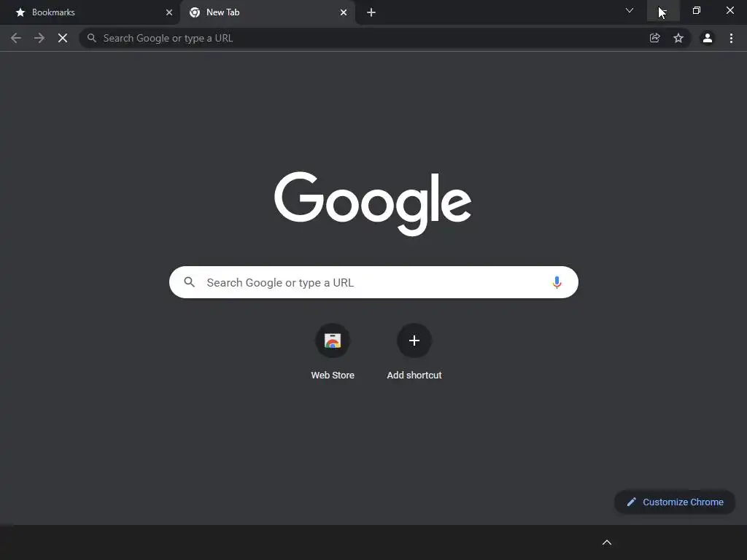Switch to the Bookmarks tab
The width and height of the screenshot is (747, 560).
90,12
